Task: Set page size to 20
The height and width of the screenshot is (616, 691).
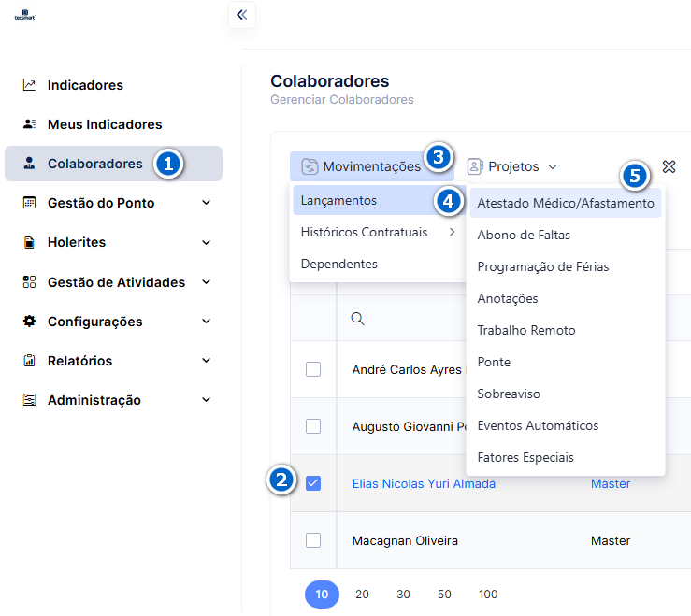Action: coord(362,594)
